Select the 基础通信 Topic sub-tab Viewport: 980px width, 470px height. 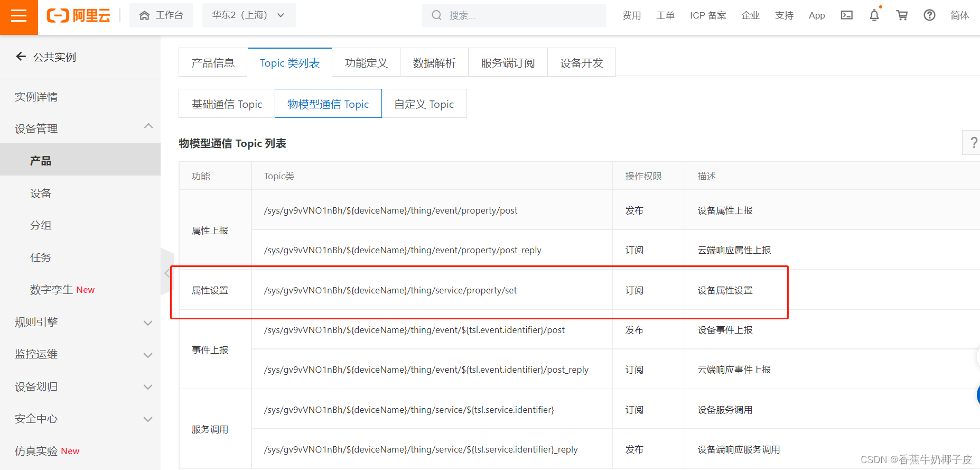(227, 104)
